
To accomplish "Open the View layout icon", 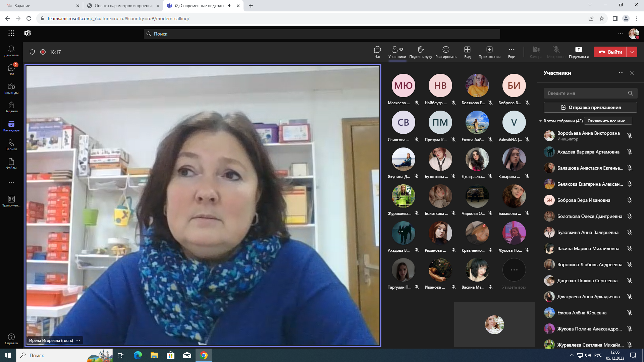I will point(467,52).
